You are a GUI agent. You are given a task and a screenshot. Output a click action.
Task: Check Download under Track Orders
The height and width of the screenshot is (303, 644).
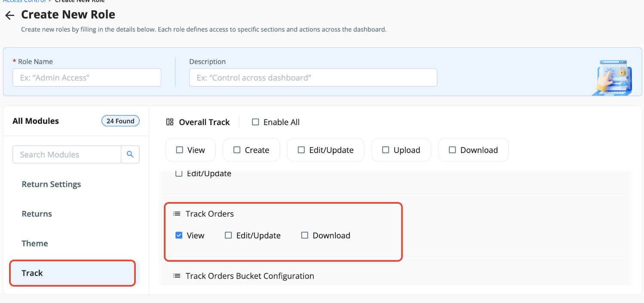pos(305,235)
